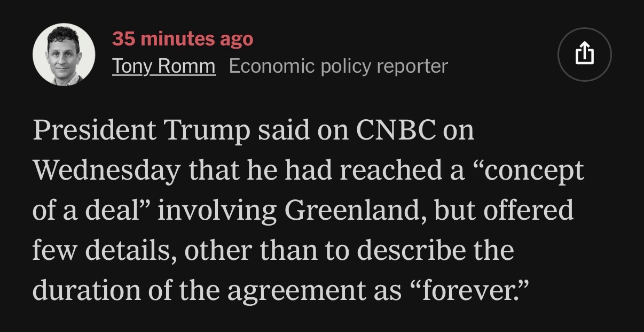Open Tony Romm's profile photo

point(64,54)
